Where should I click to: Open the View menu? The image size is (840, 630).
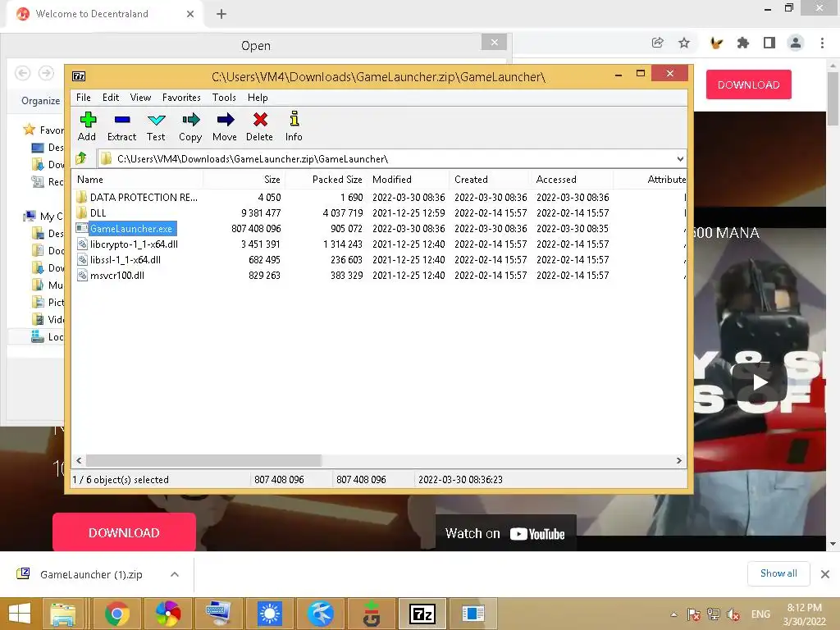click(x=140, y=98)
